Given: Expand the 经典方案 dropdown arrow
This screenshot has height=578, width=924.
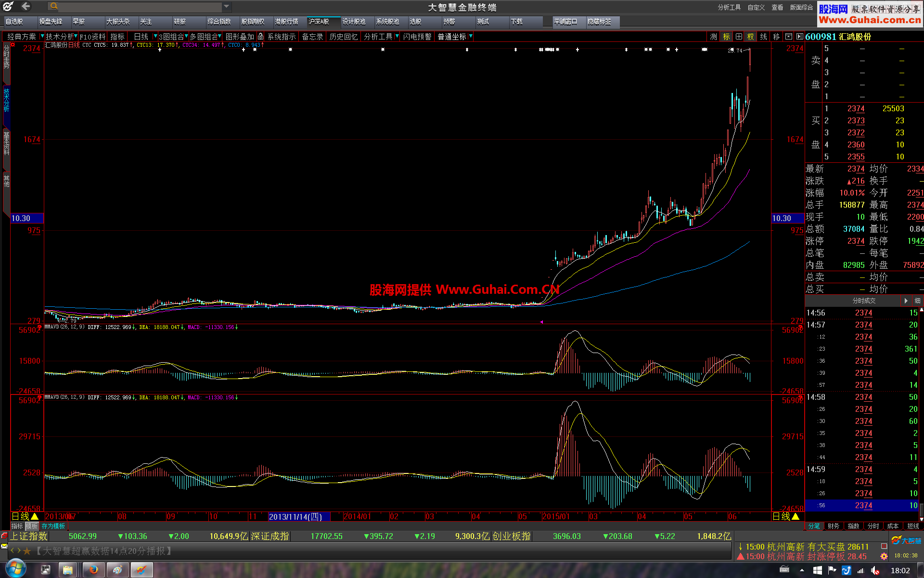Looking at the screenshot, I should 42,36.
